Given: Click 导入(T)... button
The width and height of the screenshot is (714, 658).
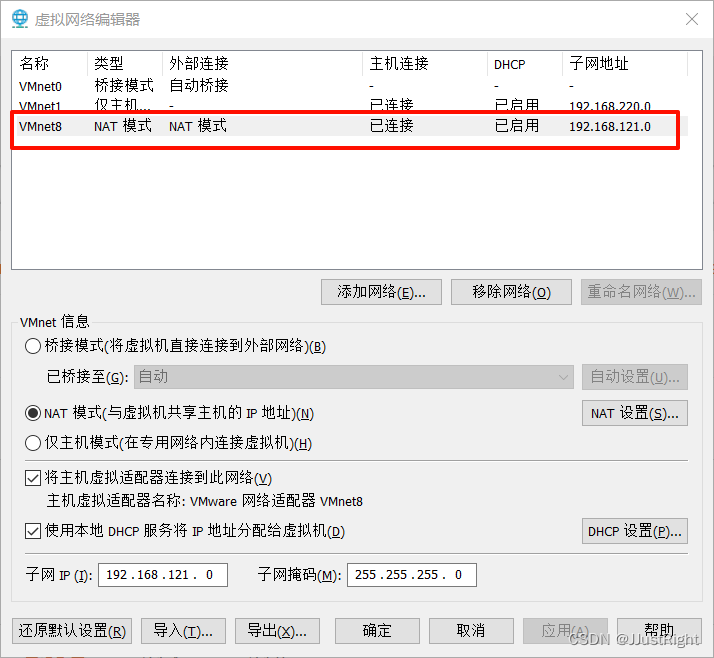Looking at the screenshot, I should coord(184,631).
